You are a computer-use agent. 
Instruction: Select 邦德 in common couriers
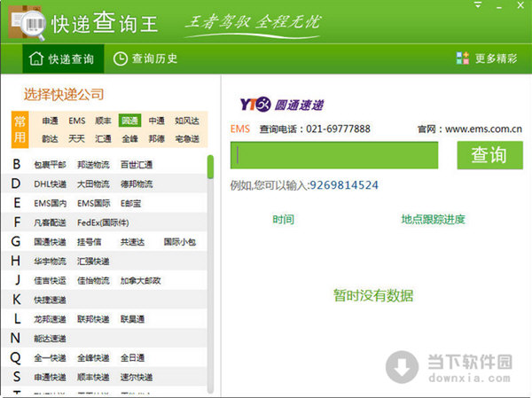(x=156, y=139)
